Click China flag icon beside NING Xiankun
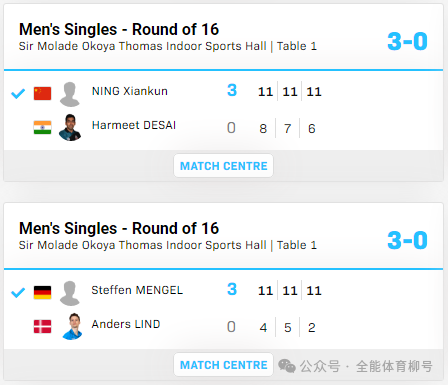 (42, 93)
